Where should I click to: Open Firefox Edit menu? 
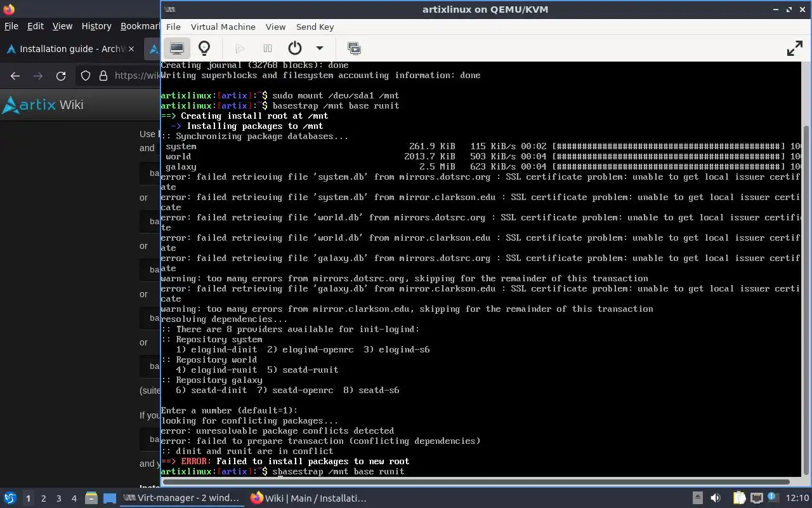[x=36, y=26]
